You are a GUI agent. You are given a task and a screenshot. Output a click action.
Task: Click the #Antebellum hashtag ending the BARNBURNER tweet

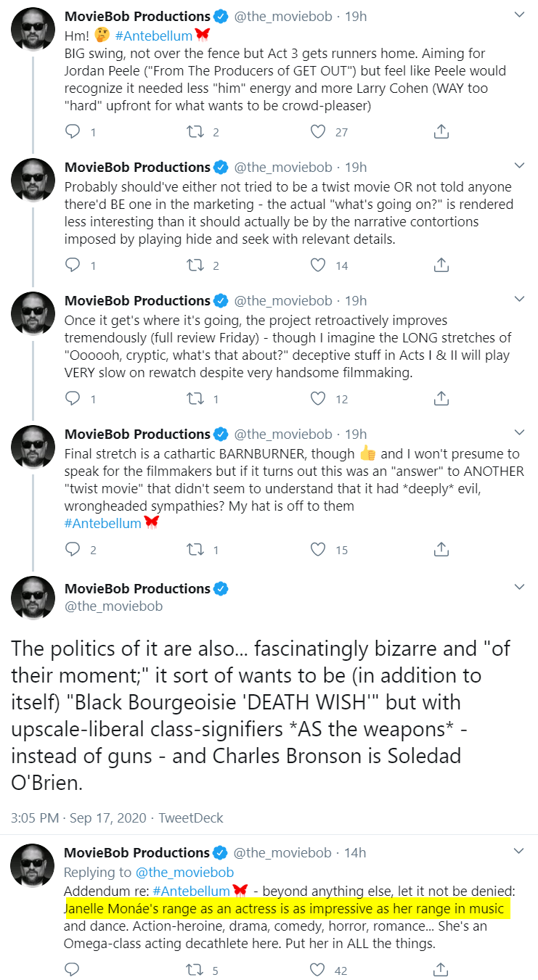coord(102,523)
